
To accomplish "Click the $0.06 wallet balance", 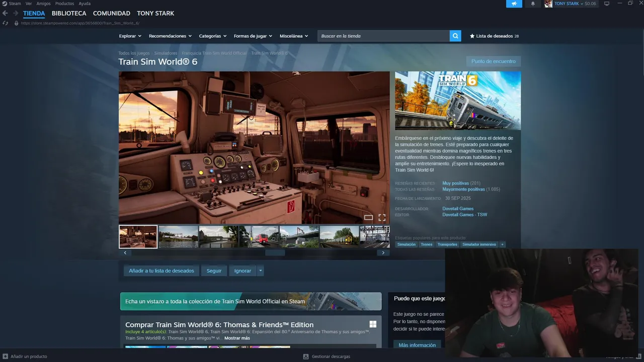I will click(x=590, y=4).
